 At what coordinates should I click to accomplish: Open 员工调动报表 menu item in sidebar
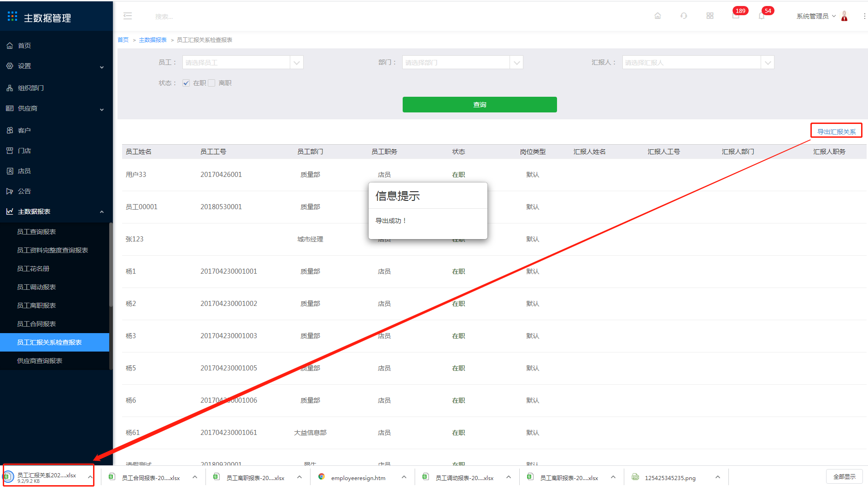coord(36,287)
